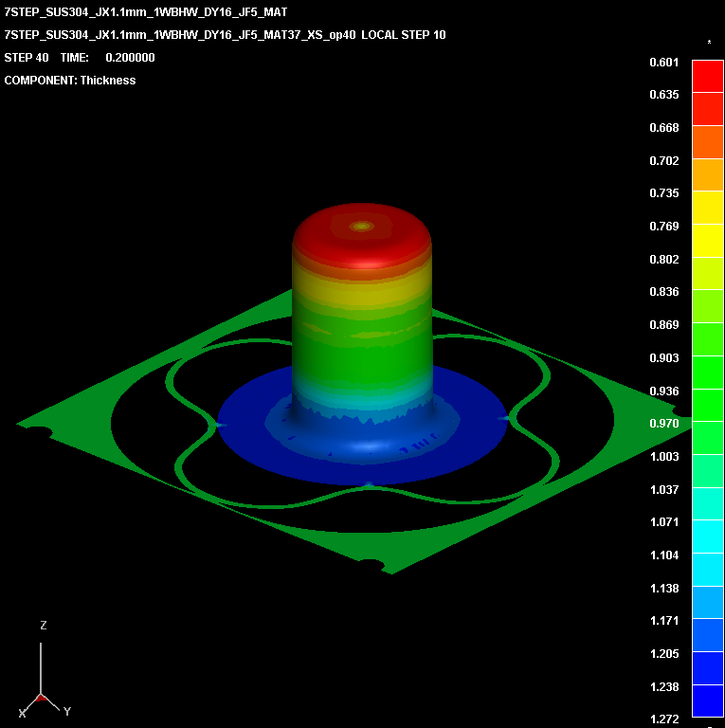Click the 'LOCAL STEP 10' text

point(404,35)
